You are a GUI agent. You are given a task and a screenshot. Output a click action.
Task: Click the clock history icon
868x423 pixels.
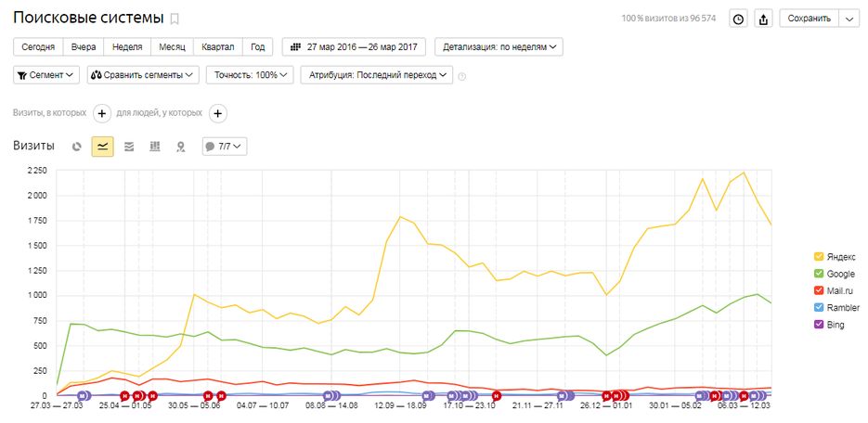[x=738, y=19]
